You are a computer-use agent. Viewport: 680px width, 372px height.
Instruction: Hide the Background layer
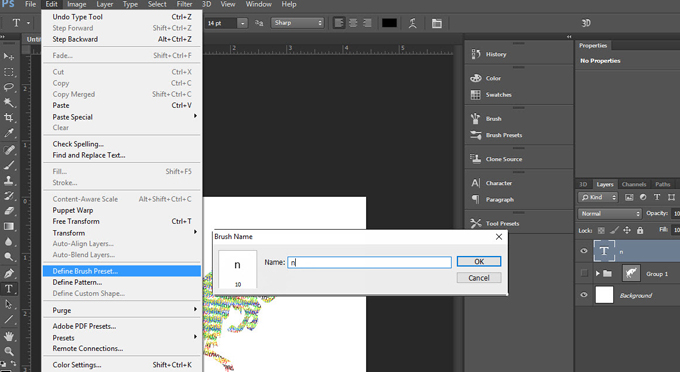coord(584,295)
